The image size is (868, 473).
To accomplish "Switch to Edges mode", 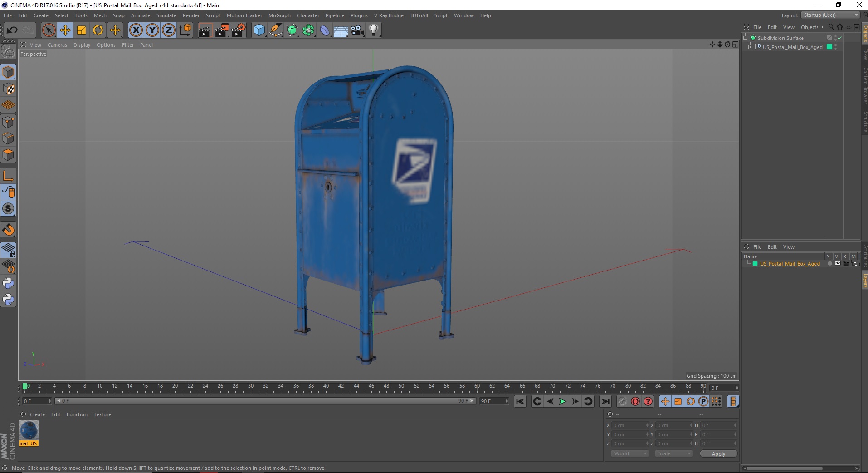I will click(x=8, y=138).
